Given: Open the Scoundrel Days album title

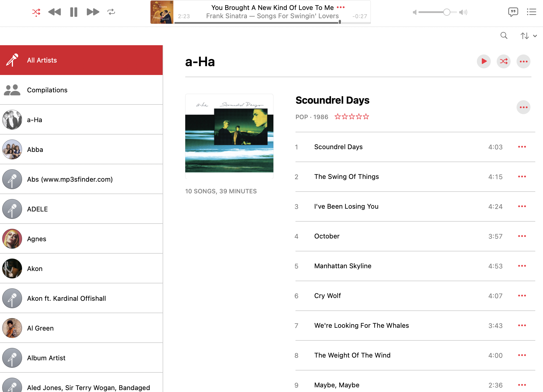Looking at the screenshot, I should (332, 100).
